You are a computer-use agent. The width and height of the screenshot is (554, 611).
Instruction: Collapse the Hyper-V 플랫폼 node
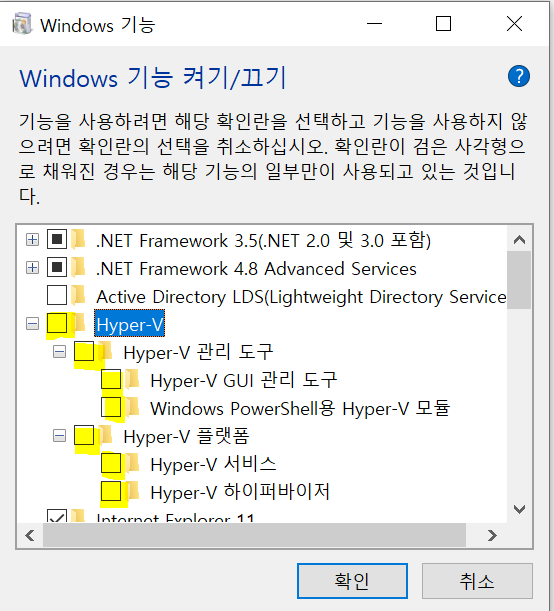tap(59, 436)
